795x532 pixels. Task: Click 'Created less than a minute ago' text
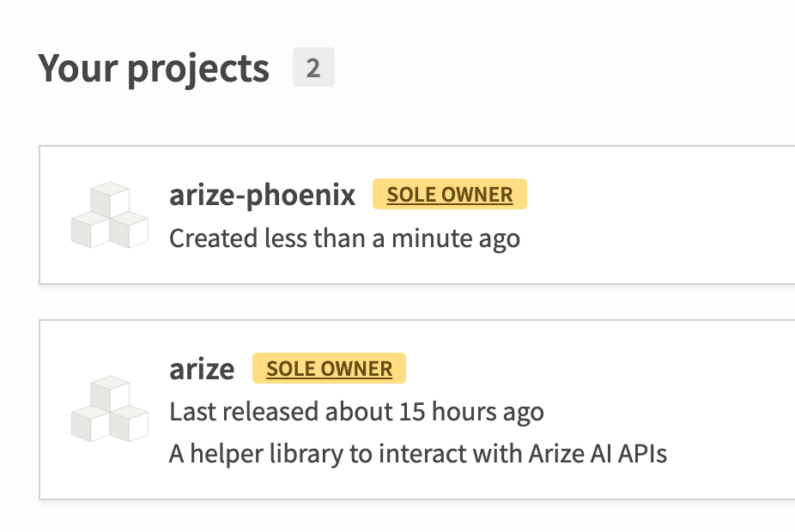(x=344, y=238)
